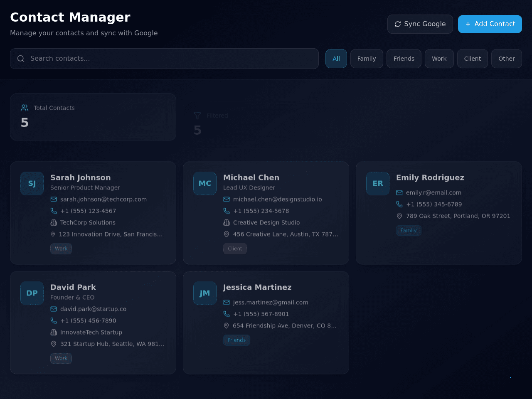The height and width of the screenshot is (399, 532).
Task: Open the Jessica Martinez contact name
Action: click(257, 287)
